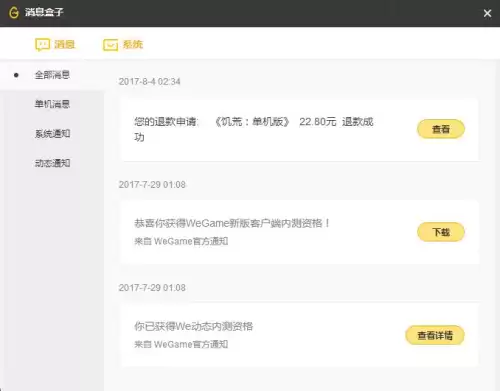Switch to the 系统 tab
500x391 pixels.
(123, 44)
